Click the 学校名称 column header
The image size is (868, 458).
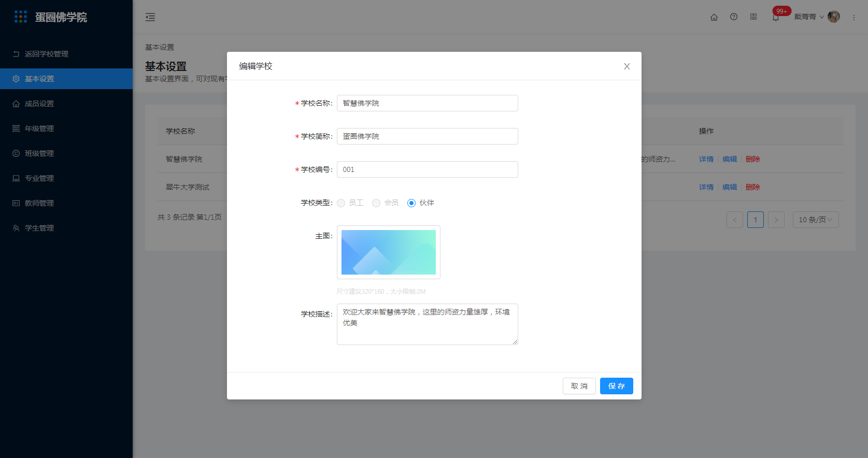(x=180, y=131)
